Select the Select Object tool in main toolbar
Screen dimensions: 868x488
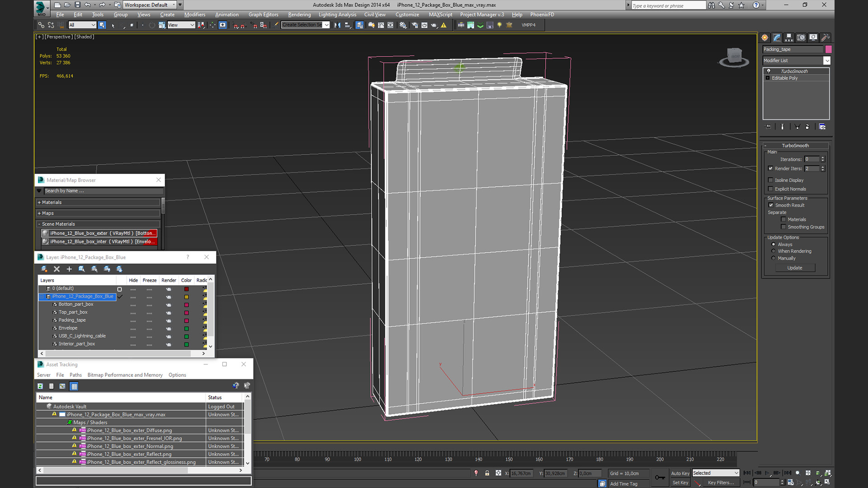pyautogui.click(x=102, y=25)
